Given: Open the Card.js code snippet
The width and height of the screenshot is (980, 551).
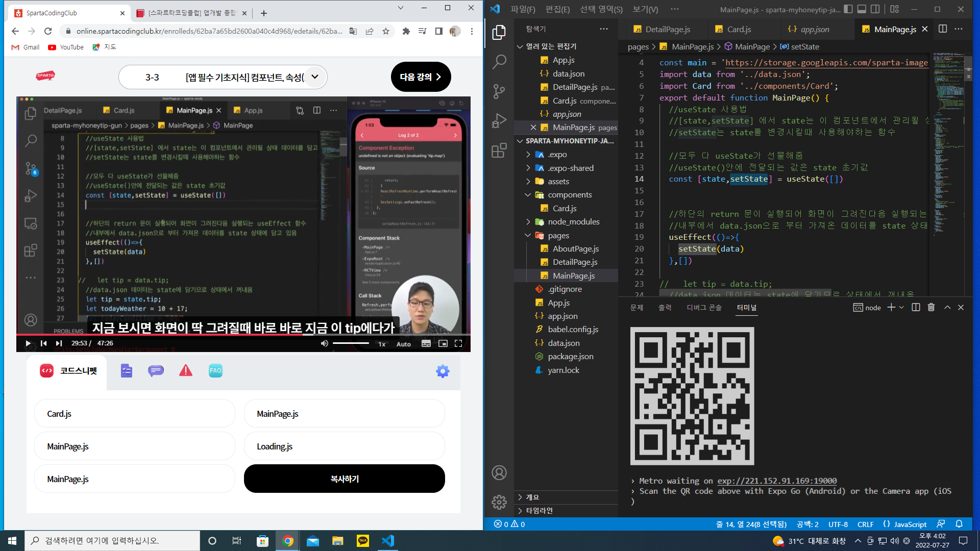Looking at the screenshot, I should (x=135, y=414).
